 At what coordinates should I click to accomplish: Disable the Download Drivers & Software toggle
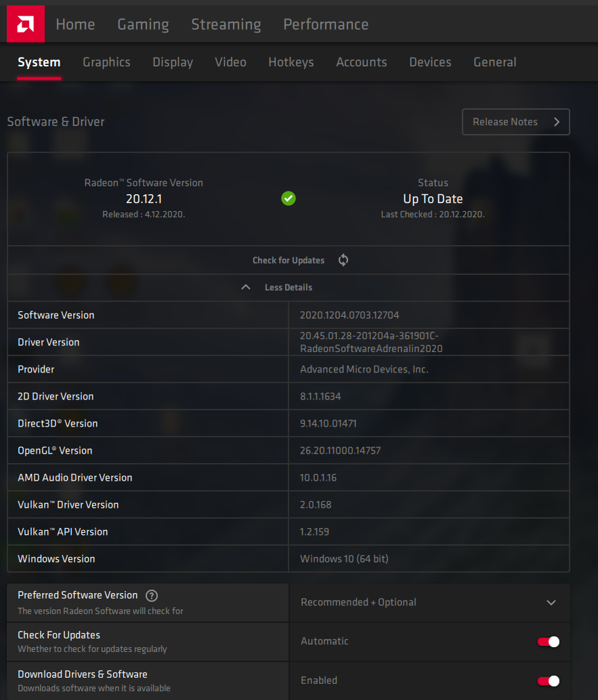point(549,681)
